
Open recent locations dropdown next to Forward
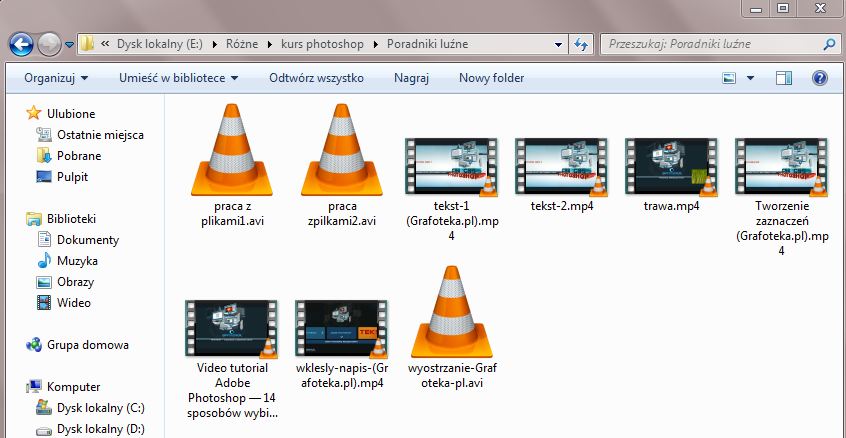coord(69,45)
